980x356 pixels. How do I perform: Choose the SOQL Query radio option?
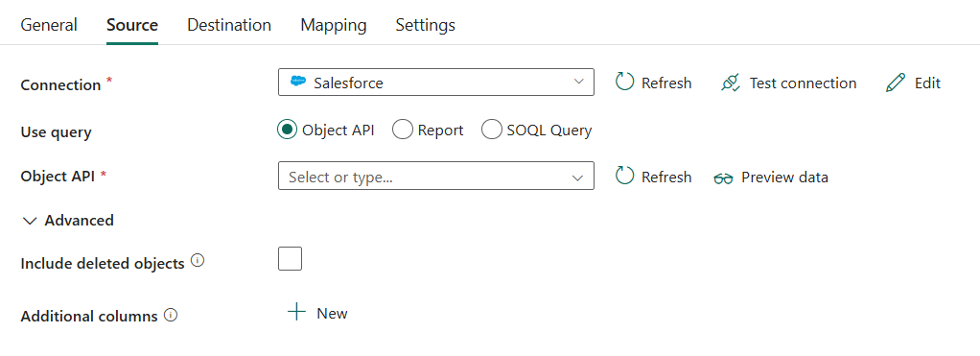[x=492, y=130]
